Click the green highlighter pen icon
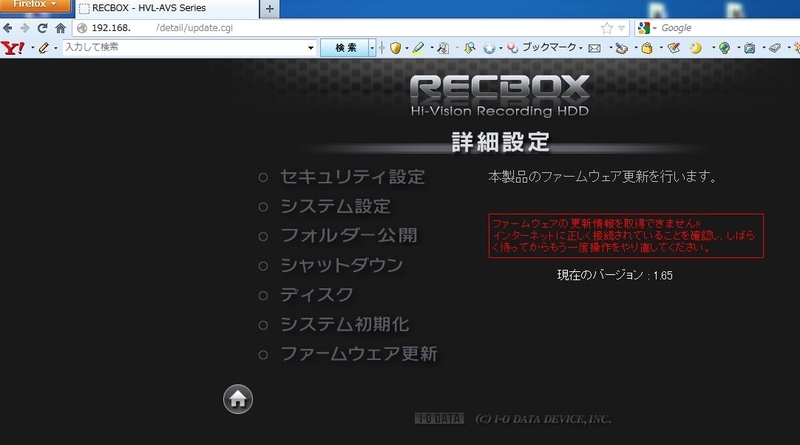This screenshot has height=445, width=800. click(x=418, y=48)
